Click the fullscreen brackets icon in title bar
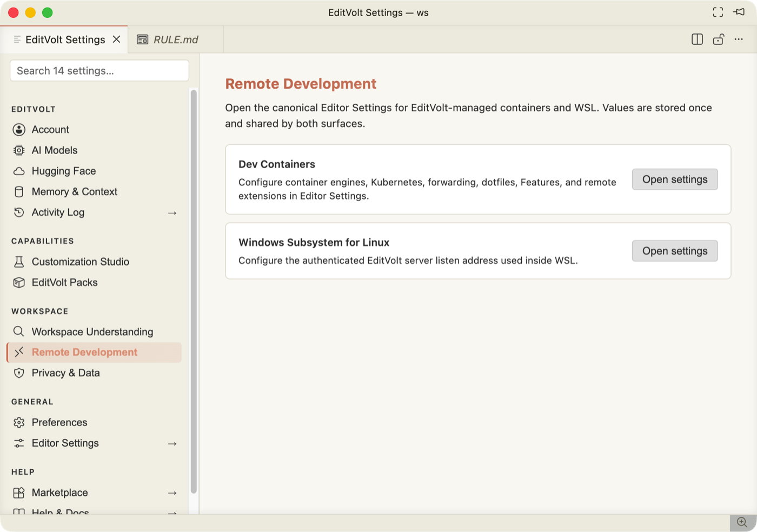The image size is (757, 532). coord(718,12)
